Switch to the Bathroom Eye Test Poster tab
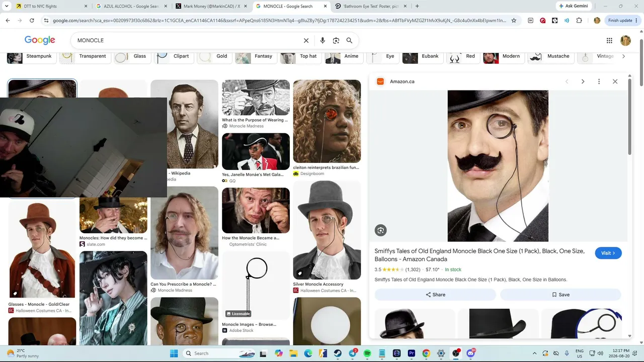The height and width of the screenshot is (362, 644). pyautogui.click(x=370, y=6)
